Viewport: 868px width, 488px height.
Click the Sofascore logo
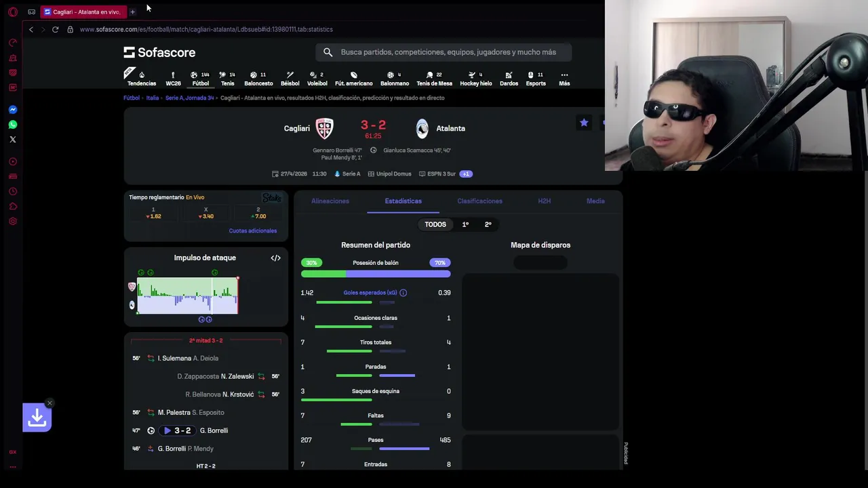coord(159,52)
